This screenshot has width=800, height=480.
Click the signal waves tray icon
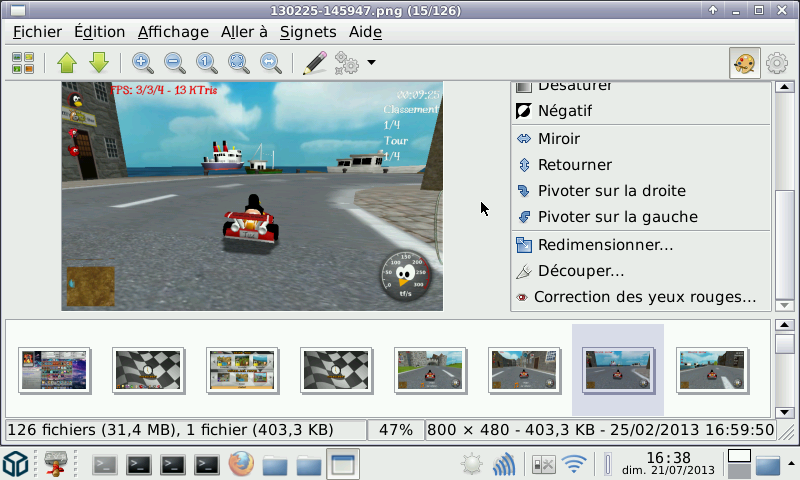tap(505, 464)
